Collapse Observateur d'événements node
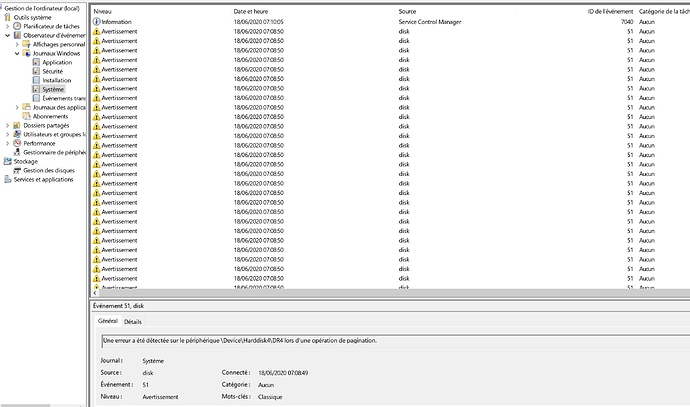 [7, 35]
